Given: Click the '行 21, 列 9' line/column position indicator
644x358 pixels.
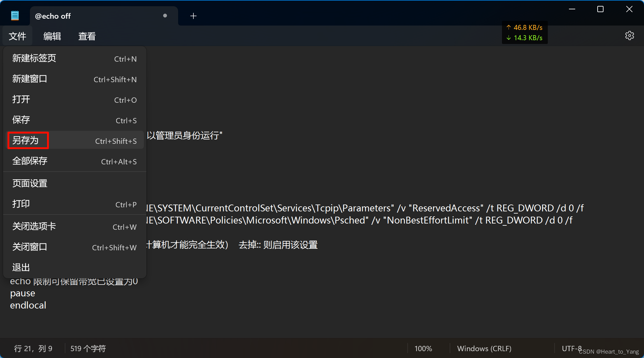Looking at the screenshot, I should tap(33, 348).
